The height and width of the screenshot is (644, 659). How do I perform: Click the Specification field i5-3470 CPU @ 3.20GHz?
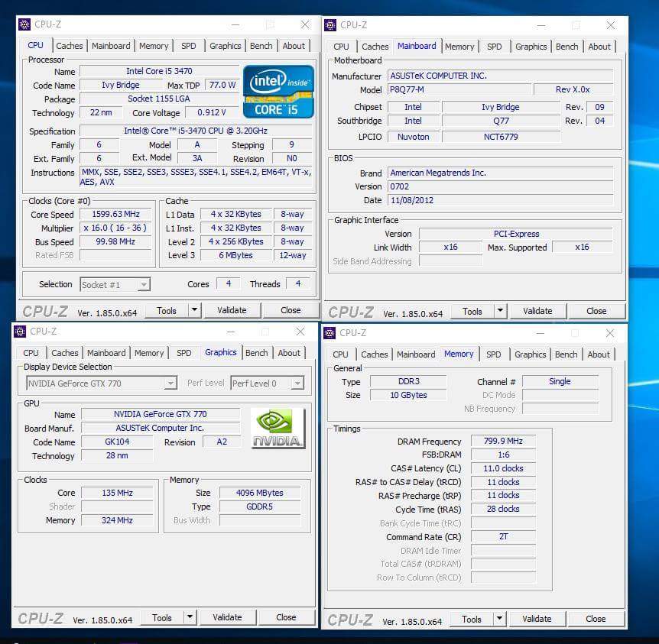[x=196, y=131]
